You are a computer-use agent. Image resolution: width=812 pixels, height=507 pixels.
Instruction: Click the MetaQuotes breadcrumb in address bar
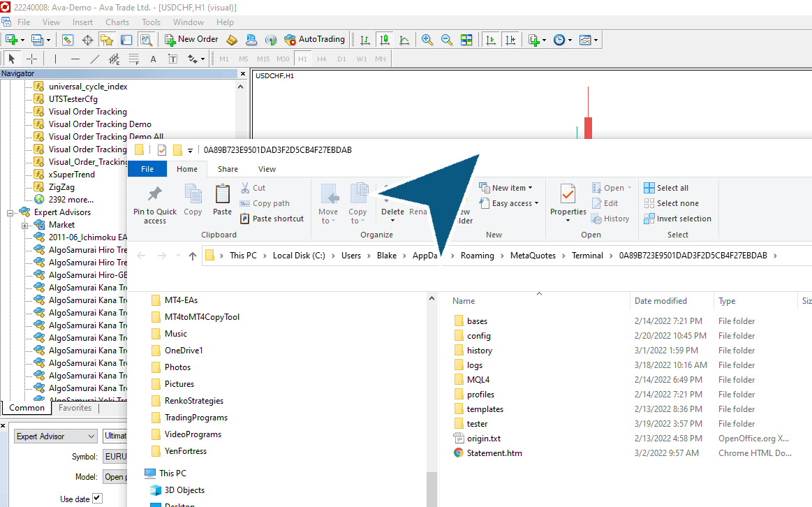coord(533,256)
